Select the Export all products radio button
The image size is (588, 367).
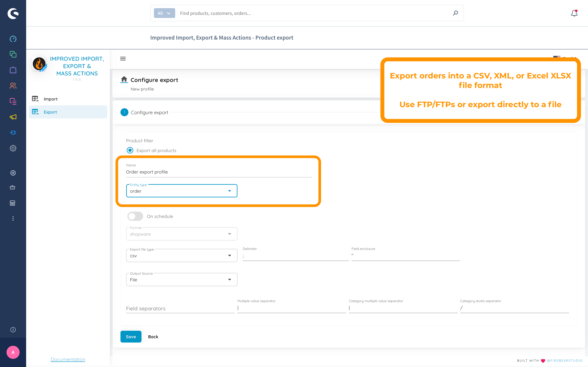point(129,150)
